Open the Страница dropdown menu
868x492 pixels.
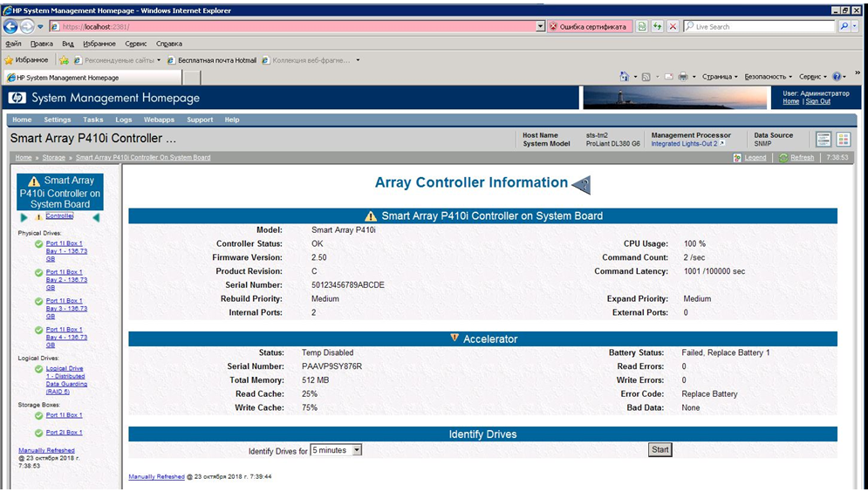click(x=720, y=77)
